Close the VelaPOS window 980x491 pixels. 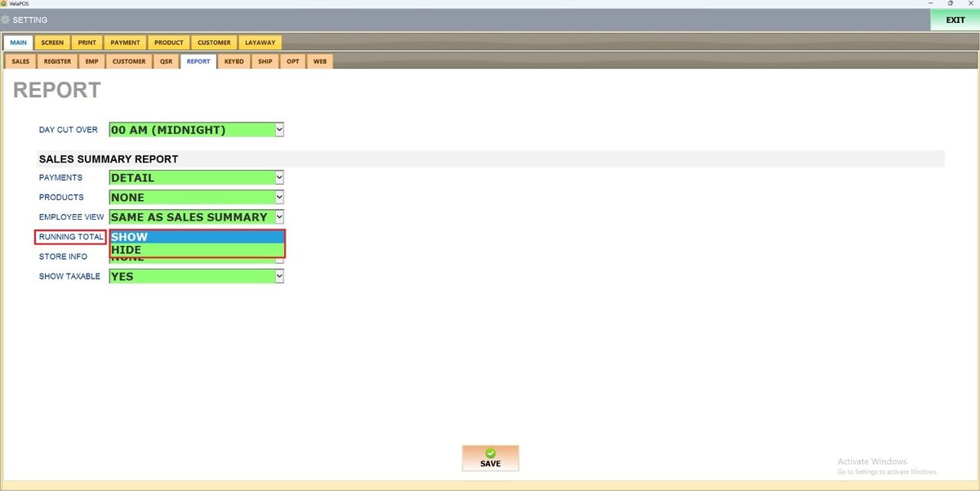(x=970, y=3)
